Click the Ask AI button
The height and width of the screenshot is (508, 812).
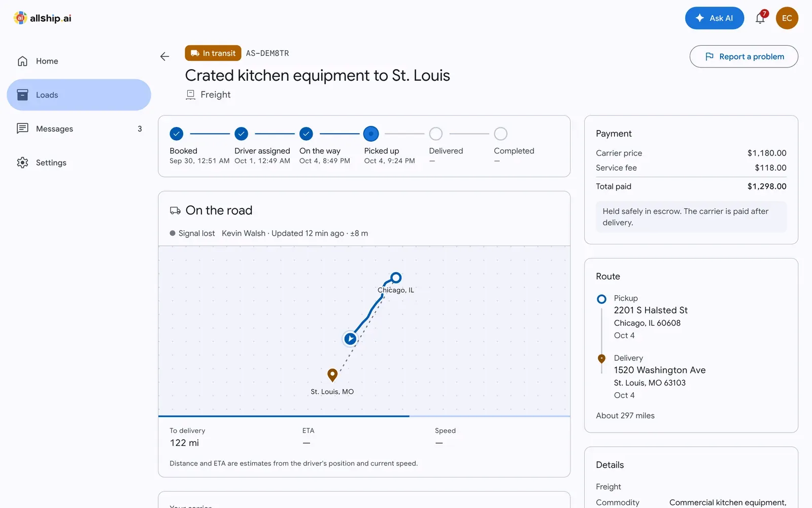pos(715,18)
